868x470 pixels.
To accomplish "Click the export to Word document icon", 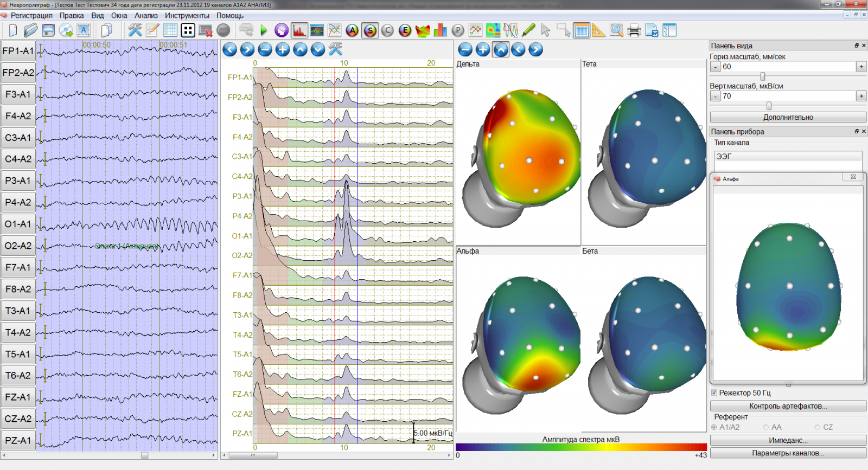I will tap(652, 30).
